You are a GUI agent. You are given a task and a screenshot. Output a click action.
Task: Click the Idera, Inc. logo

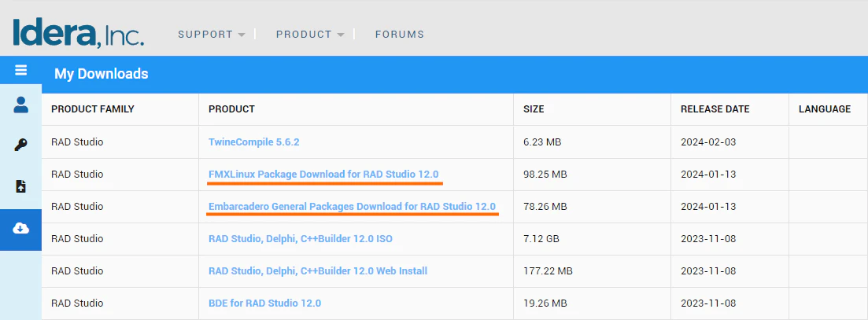coord(78,34)
